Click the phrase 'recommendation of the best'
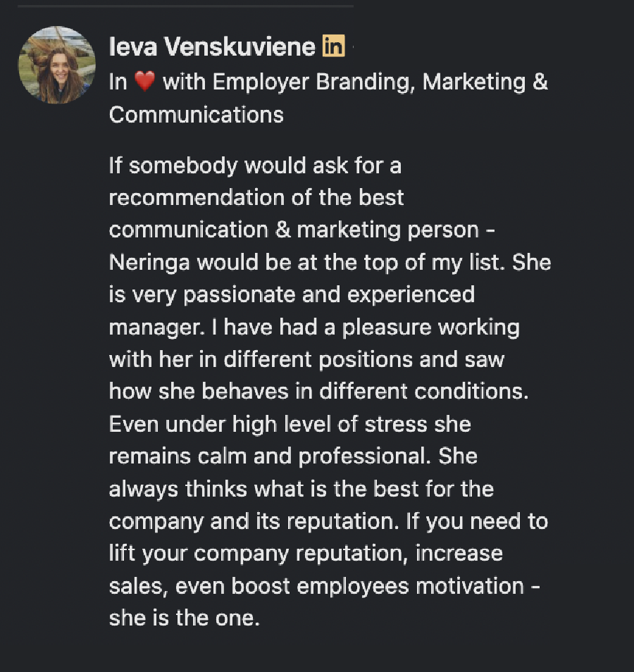Image resolution: width=634 pixels, height=672 pixels. click(x=256, y=197)
